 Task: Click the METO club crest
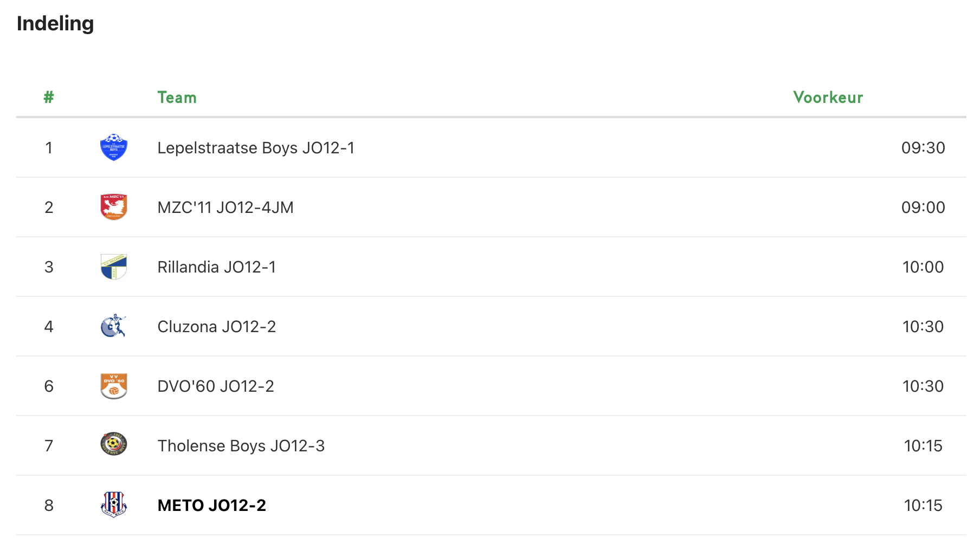click(114, 504)
